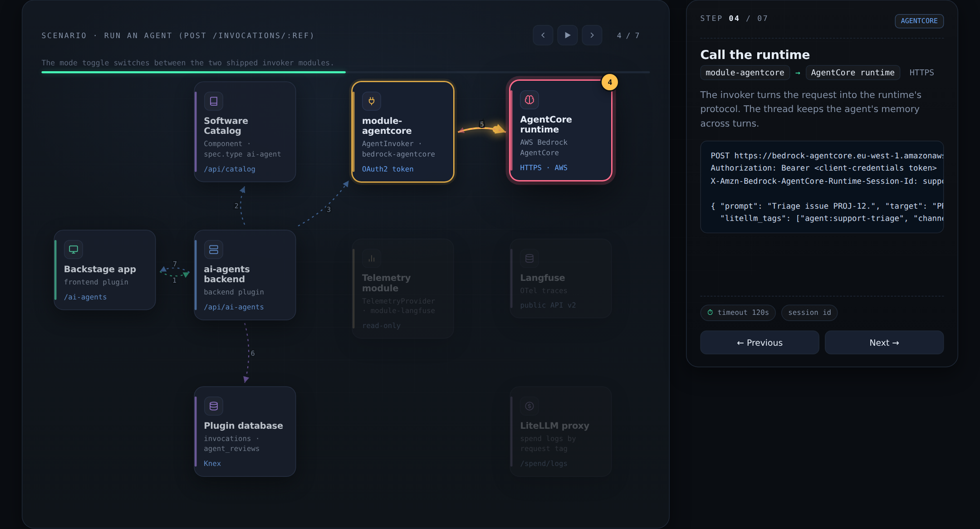Select the Plugin database node title
980x529 pixels.
click(243, 426)
